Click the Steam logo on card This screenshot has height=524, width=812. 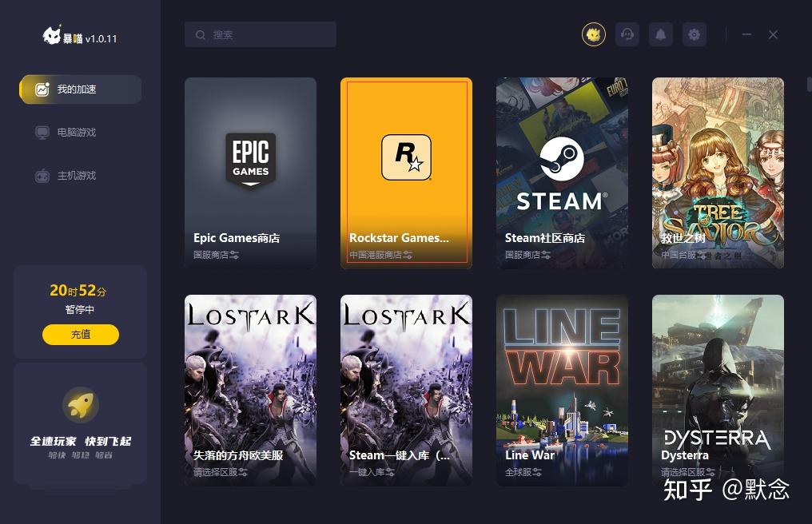tap(562, 158)
